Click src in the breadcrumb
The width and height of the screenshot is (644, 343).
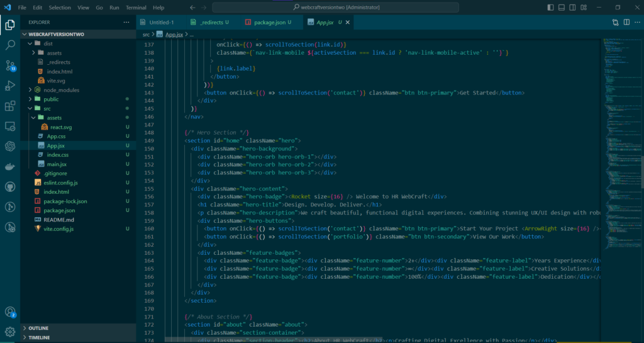pos(146,35)
